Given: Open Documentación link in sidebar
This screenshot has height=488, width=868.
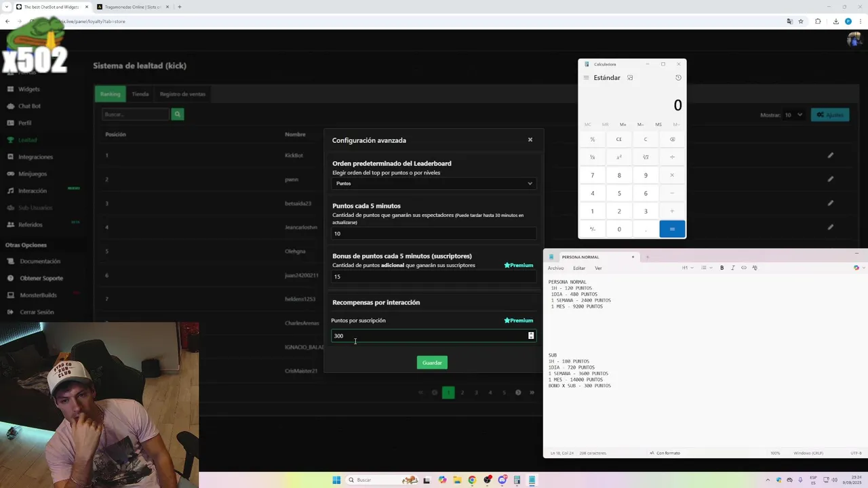Looking at the screenshot, I should coord(40,262).
